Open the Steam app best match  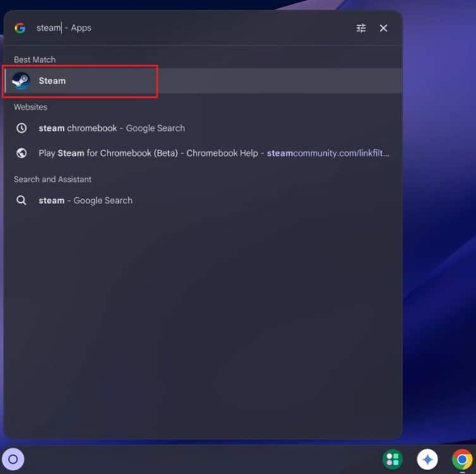coord(204,81)
